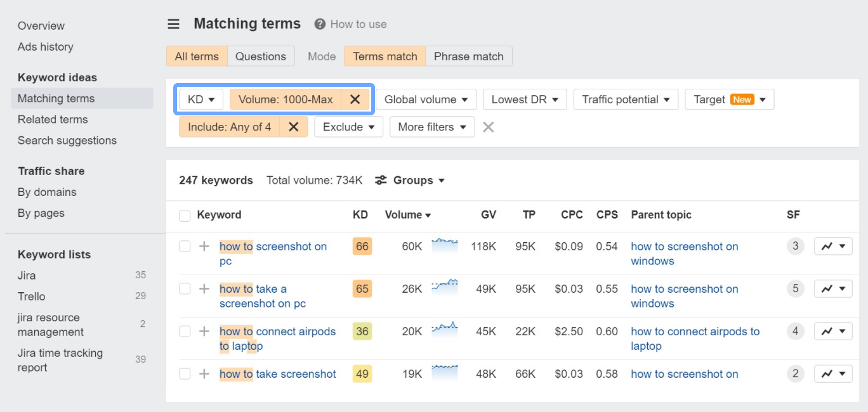The height and width of the screenshot is (412, 868).
Task: Expand the KD filter dropdown
Action: 201,100
